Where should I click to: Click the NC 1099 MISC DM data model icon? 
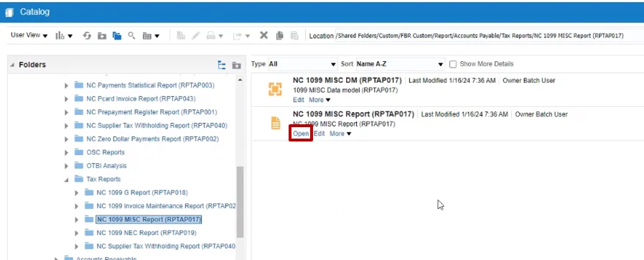(275, 89)
